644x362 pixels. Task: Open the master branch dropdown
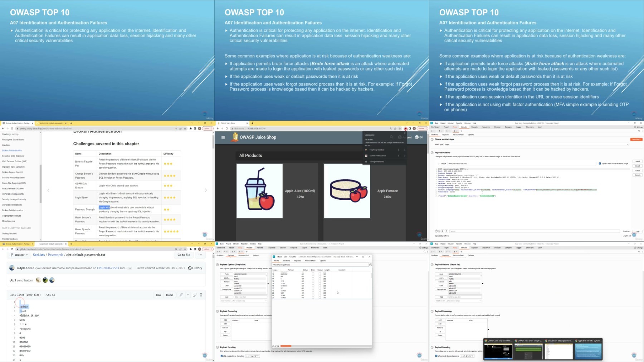tap(19, 255)
